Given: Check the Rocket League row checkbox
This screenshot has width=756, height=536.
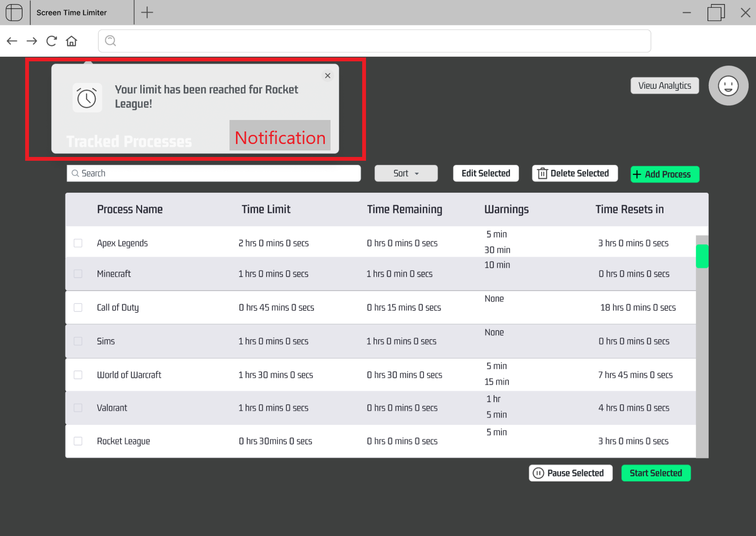Looking at the screenshot, I should click(x=78, y=441).
